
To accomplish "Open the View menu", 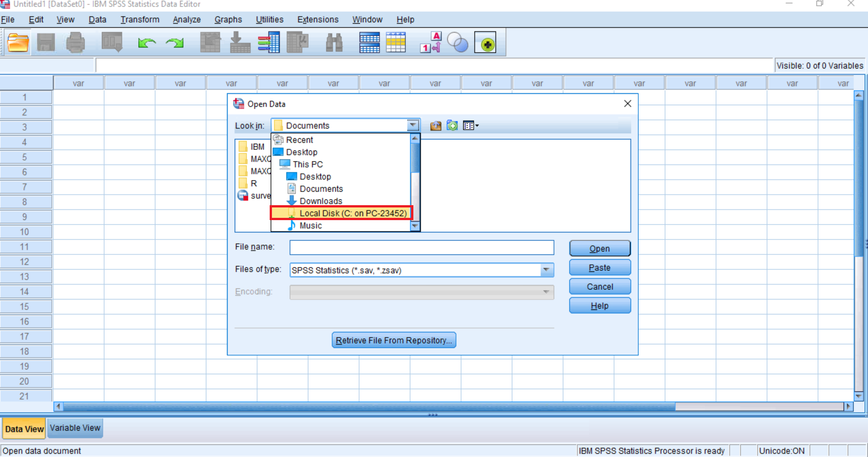I will click(x=65, y=19).
